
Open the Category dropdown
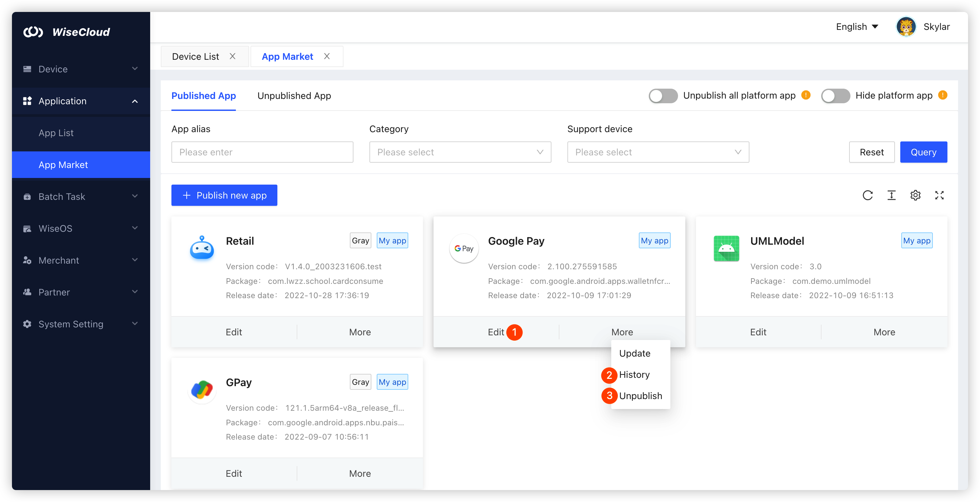pyautogui.click(x=460, y=152)
